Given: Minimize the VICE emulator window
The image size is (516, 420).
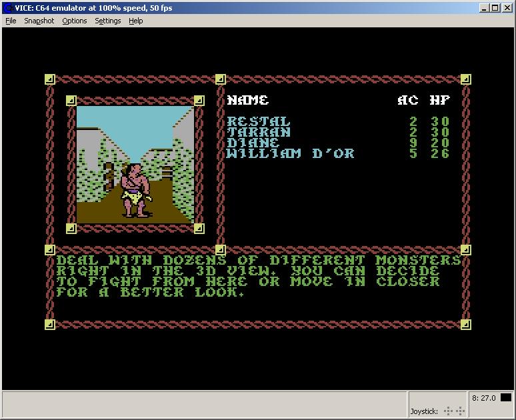Looking at the screenshot, I should [x=483, y=8].
